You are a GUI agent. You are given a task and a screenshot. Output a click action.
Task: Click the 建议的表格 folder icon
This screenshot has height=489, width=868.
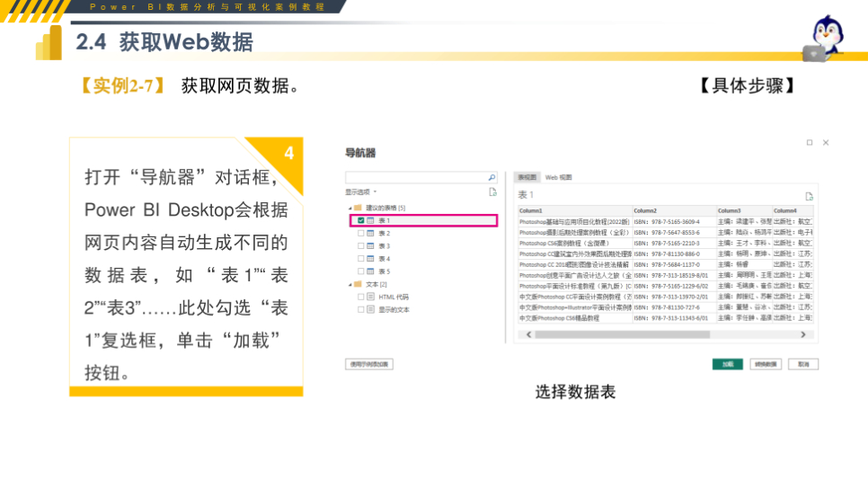click(x=358, y=208)
